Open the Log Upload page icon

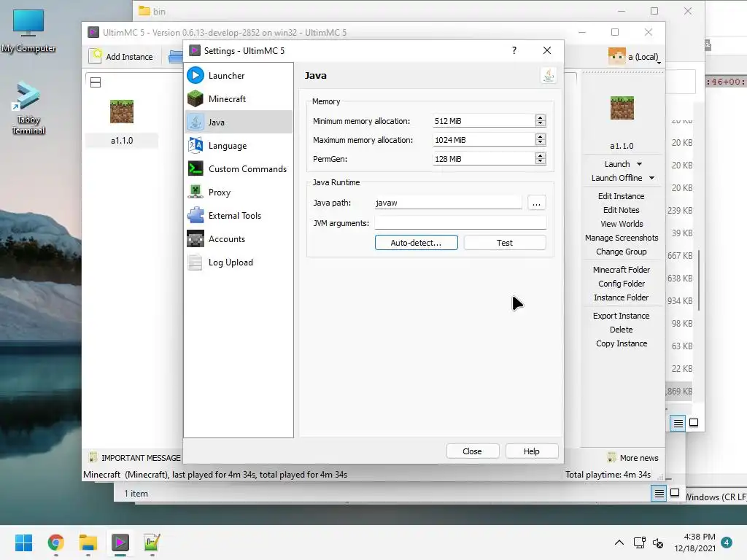196,262
